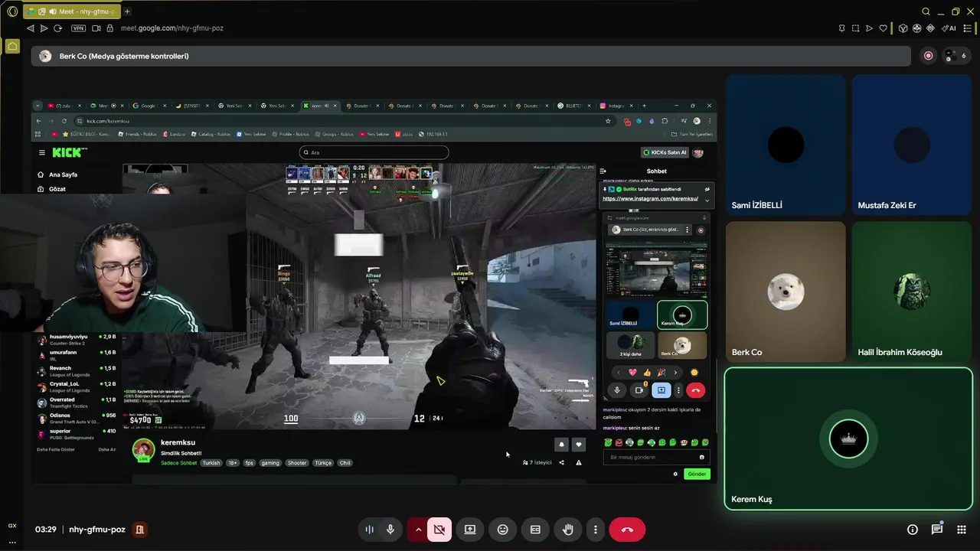Open the hamburger menu beside KICK logo
This screenshot has width=980, height=551.
[x=42, y=152]
